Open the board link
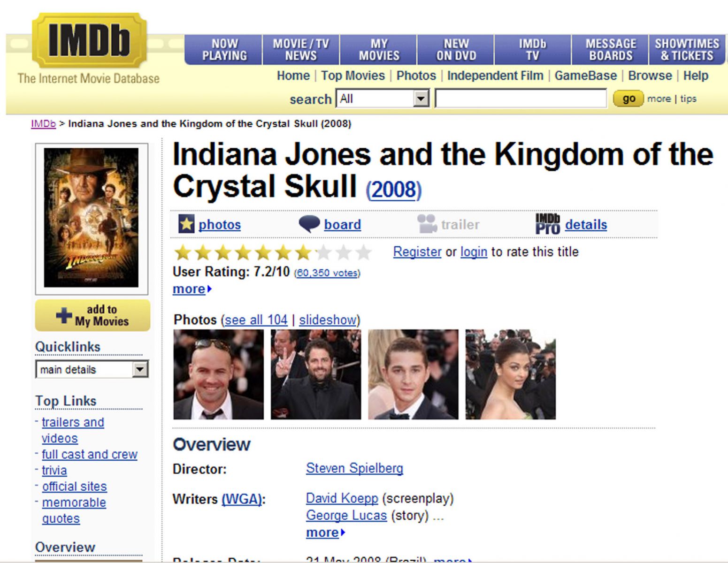 pos(342,225)
